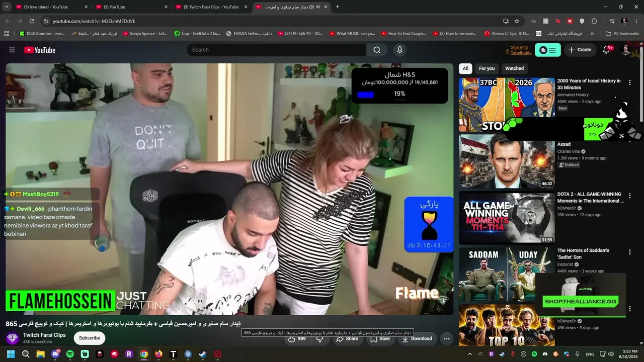
Task: Open the tab search dropdown arrow
Action: (6, 7)
